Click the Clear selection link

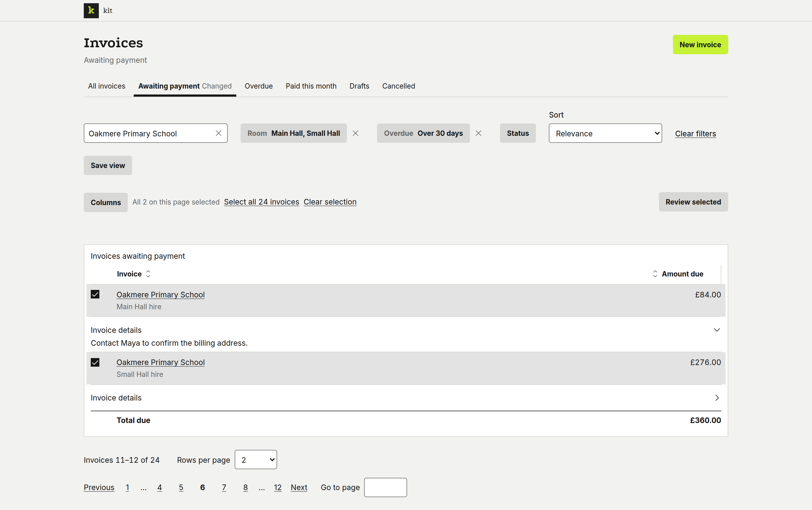point(330,202)
